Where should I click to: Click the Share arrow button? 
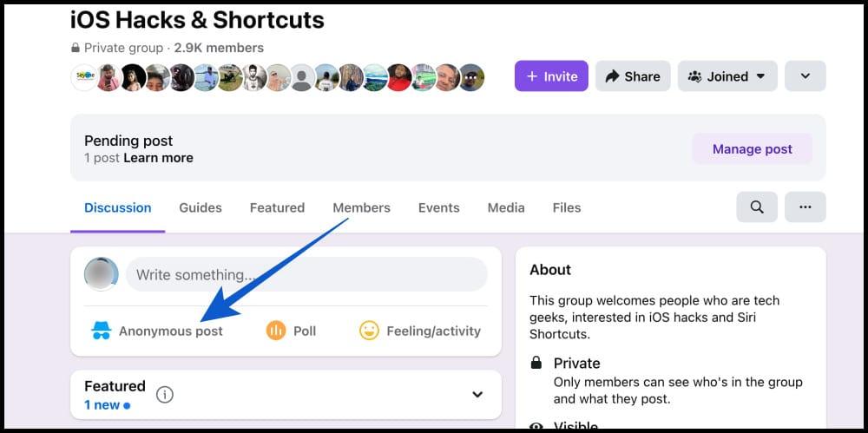(633, 76)
